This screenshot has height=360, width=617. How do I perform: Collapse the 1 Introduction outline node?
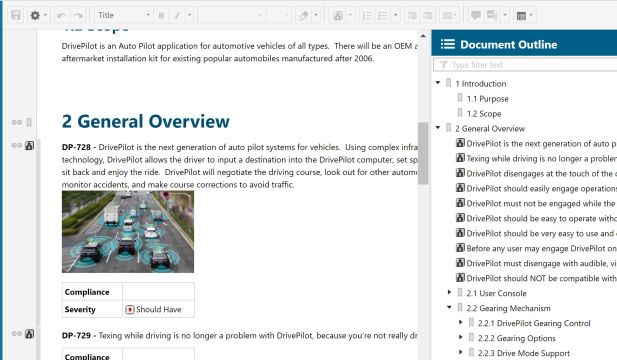click(438, 83)
